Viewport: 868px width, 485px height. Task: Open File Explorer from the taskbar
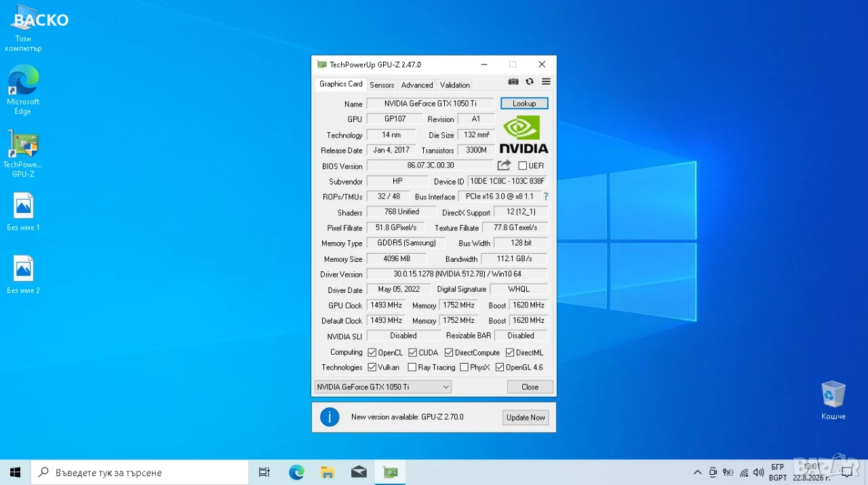(328, 472)
